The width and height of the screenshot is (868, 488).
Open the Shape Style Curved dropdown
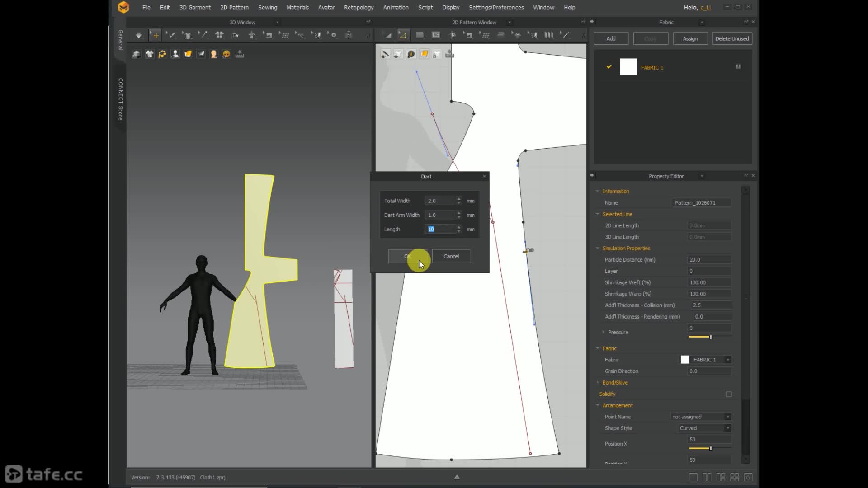pos(728,428)
